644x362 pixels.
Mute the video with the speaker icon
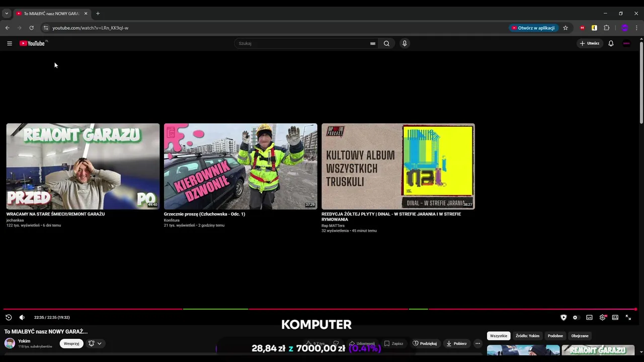[x=22, y=317]
